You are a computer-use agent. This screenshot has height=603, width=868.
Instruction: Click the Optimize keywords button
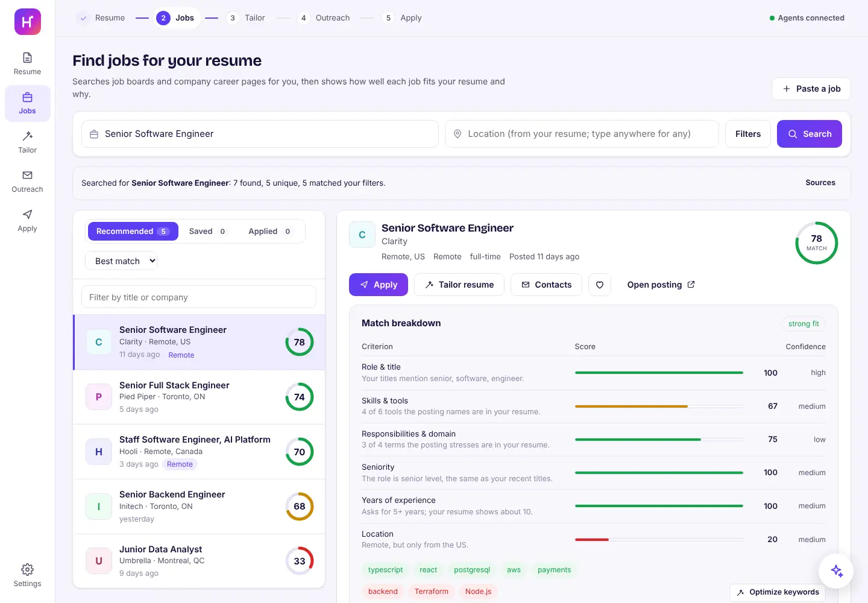tap(778, 592)
